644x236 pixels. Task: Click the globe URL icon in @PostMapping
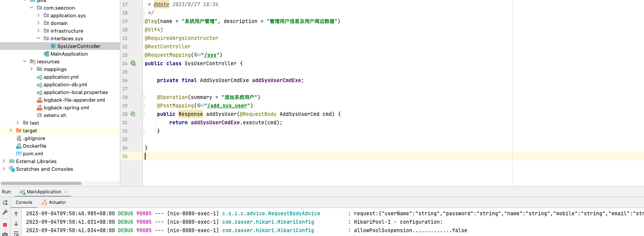point(200,106)
